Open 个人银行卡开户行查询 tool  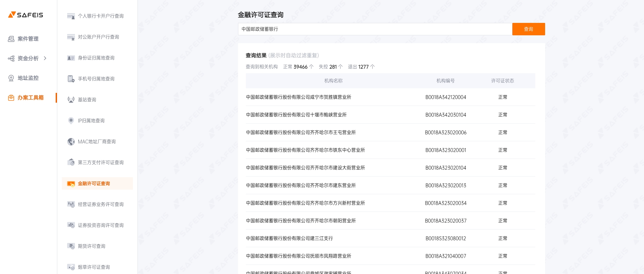click(101, 16)
